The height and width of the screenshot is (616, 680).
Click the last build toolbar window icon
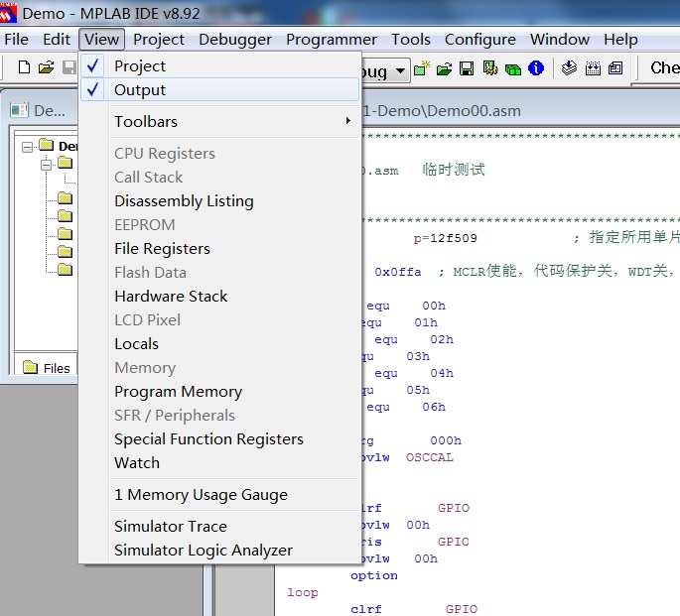[x=615, y=68]
